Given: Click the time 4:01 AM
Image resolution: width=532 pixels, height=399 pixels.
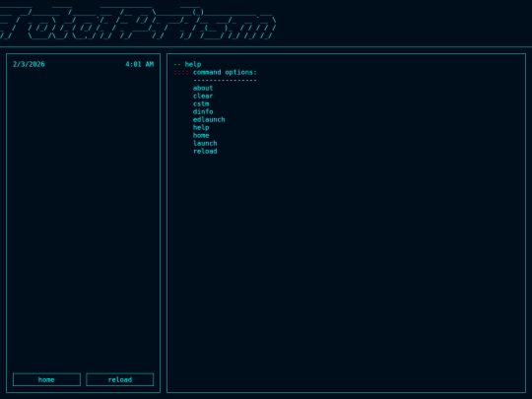Looking at the screenshot, I should pyautogui.click(x=140, y=64).
